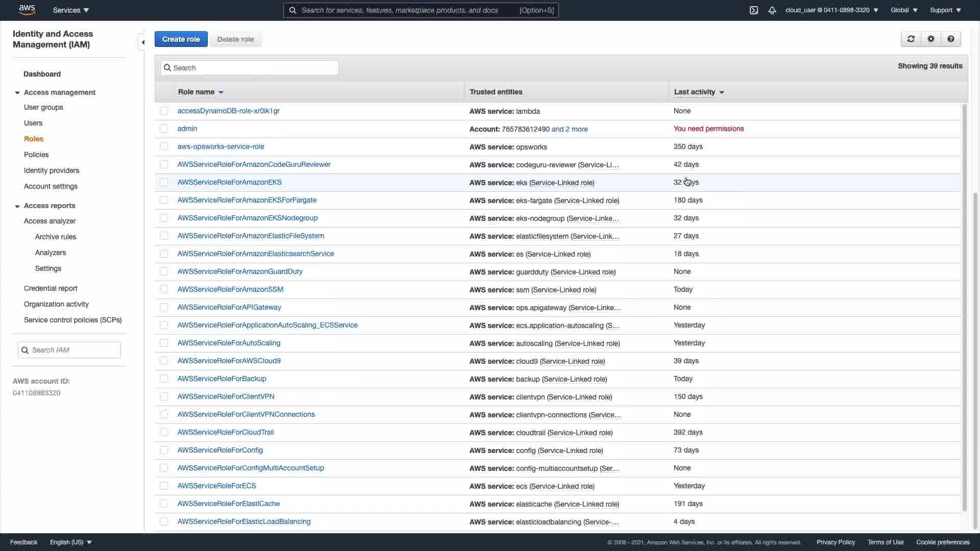Viewport: 980px width, 551px height.
Task: Click the magnifier in roles Search box
Action: [x=167, y=68]
